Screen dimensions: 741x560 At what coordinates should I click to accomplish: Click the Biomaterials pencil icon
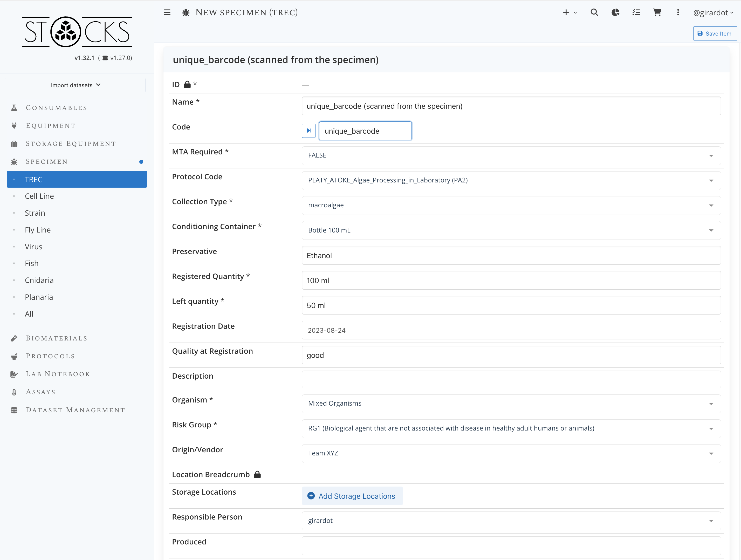pyautogui.click(x=14, y=338)
